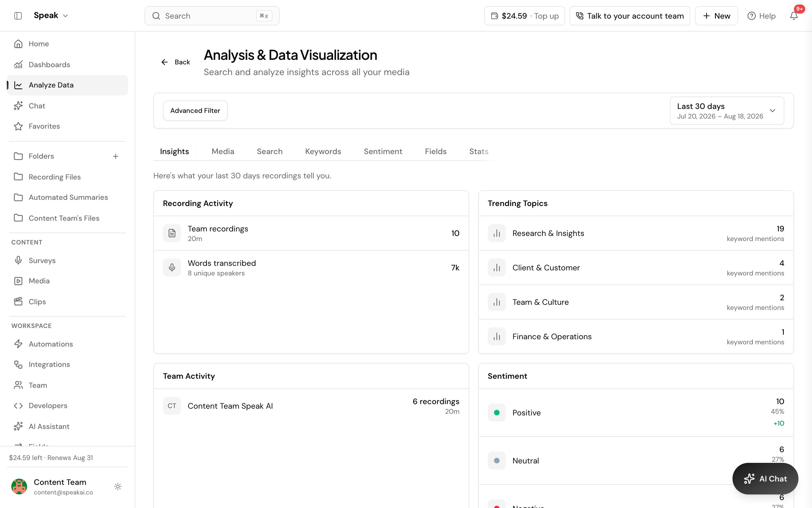Open the Speak workspace dropdown
This screenshot has width=812, height=508.
[51, 16]
